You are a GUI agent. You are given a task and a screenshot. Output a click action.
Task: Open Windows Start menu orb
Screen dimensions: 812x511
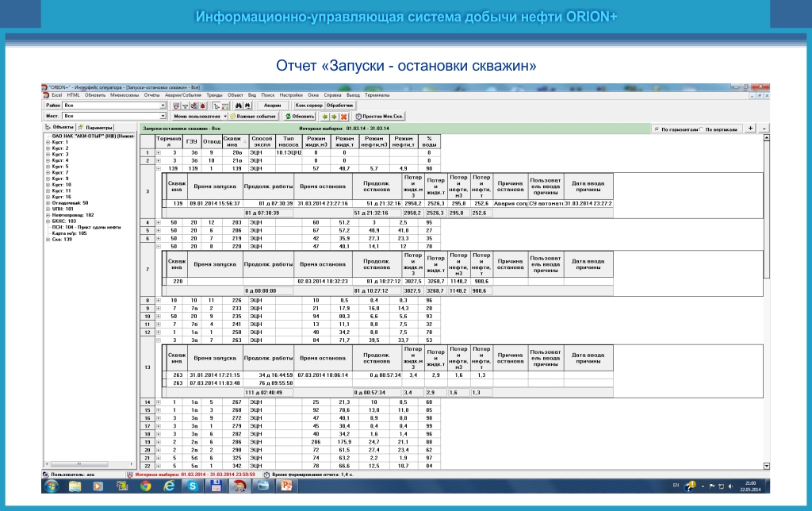52,486
